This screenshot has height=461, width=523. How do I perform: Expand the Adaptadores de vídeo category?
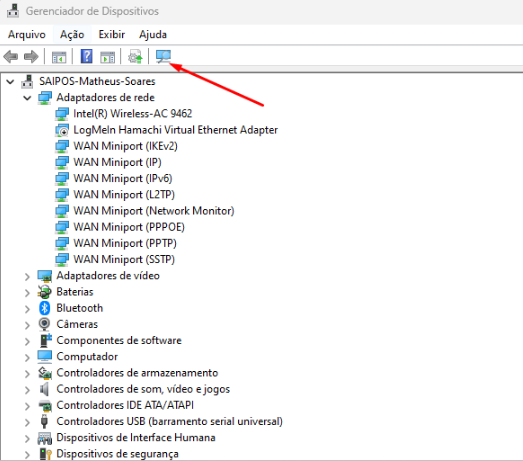pyautogui.click(x=27, y=276)
